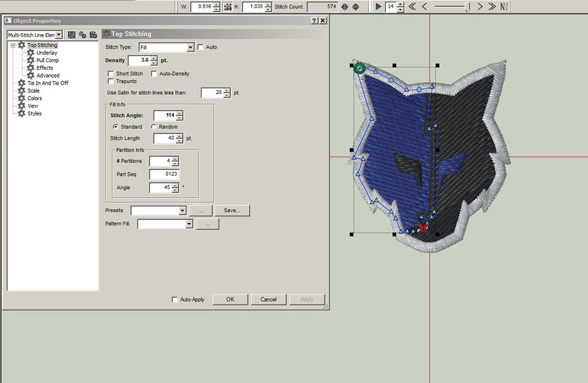The image size is (588, 383).
Task: Click the gear icon next to Underlay
Action: click(31, 52)
